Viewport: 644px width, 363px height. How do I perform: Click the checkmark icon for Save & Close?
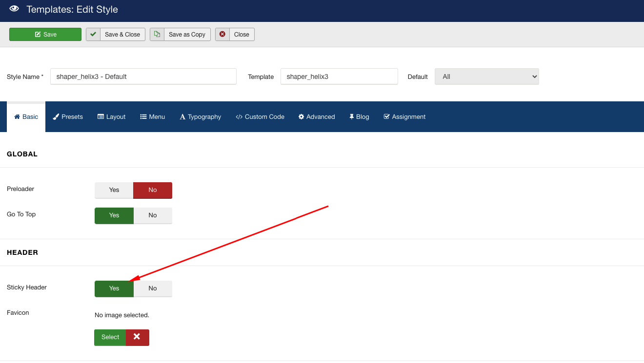pyautogui.click(x=93, y=34)
